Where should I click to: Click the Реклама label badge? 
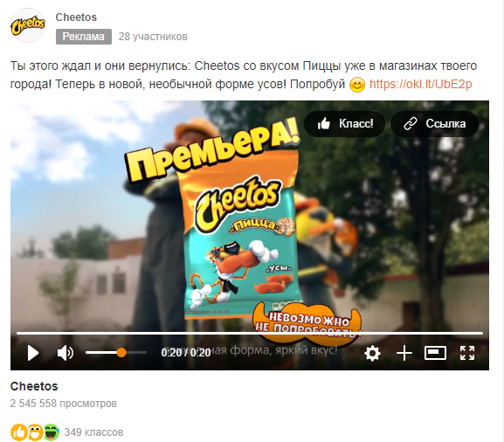point(84,37)
